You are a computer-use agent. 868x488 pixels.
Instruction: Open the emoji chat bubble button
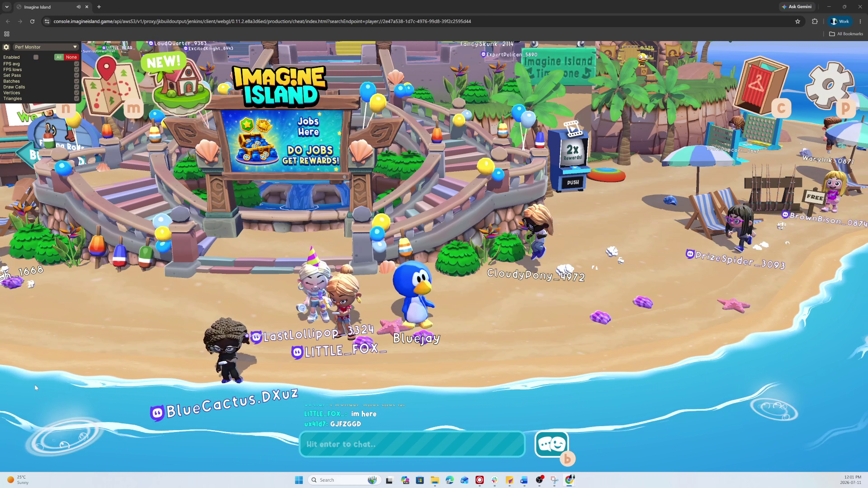552,444
